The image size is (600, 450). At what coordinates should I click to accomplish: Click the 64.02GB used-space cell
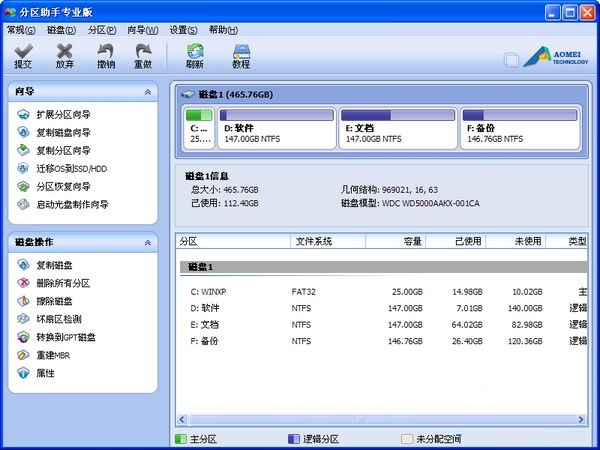click(x=467, y=325)
